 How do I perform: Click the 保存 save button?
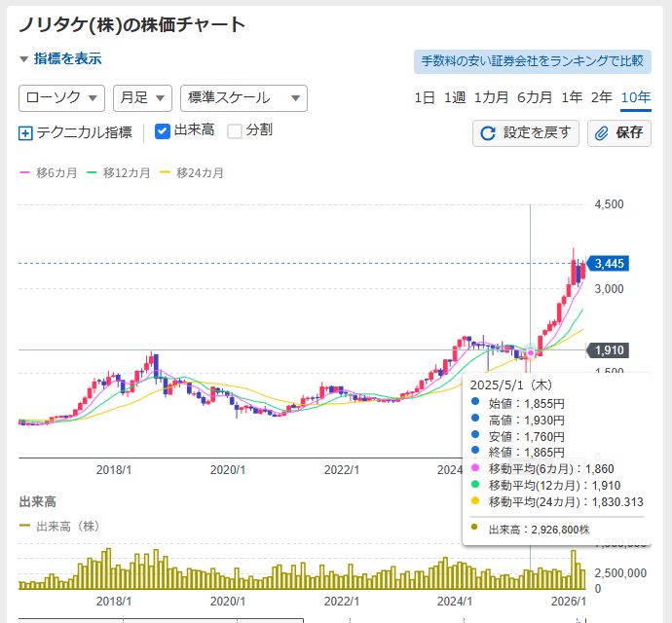click(619, 133)
